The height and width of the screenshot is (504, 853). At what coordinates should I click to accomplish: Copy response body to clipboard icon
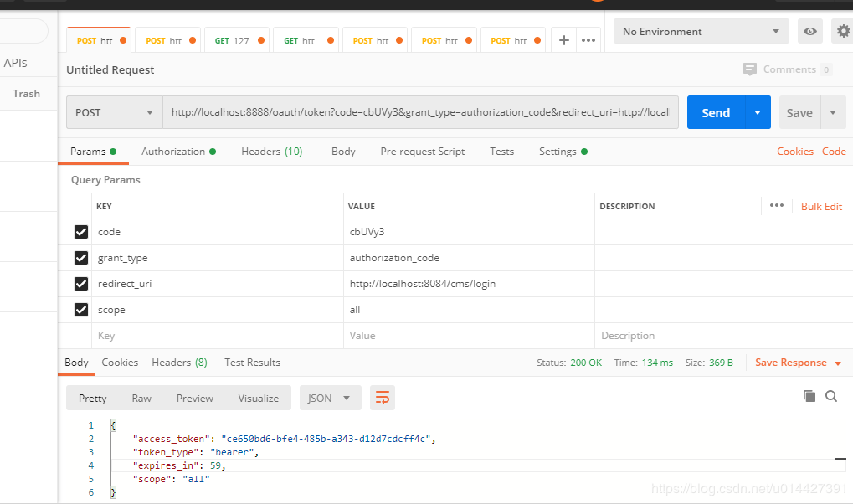click(x=809, y=396)
